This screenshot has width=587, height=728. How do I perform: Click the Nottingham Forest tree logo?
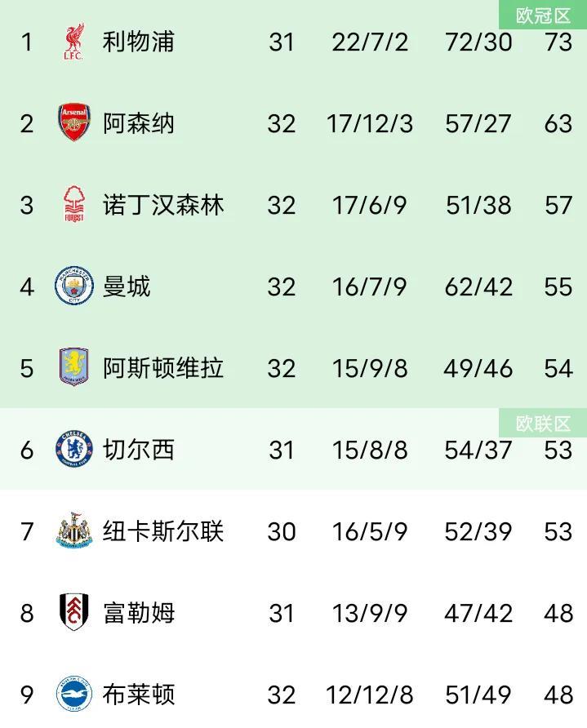pyautogui.click(x=73, y=204)
